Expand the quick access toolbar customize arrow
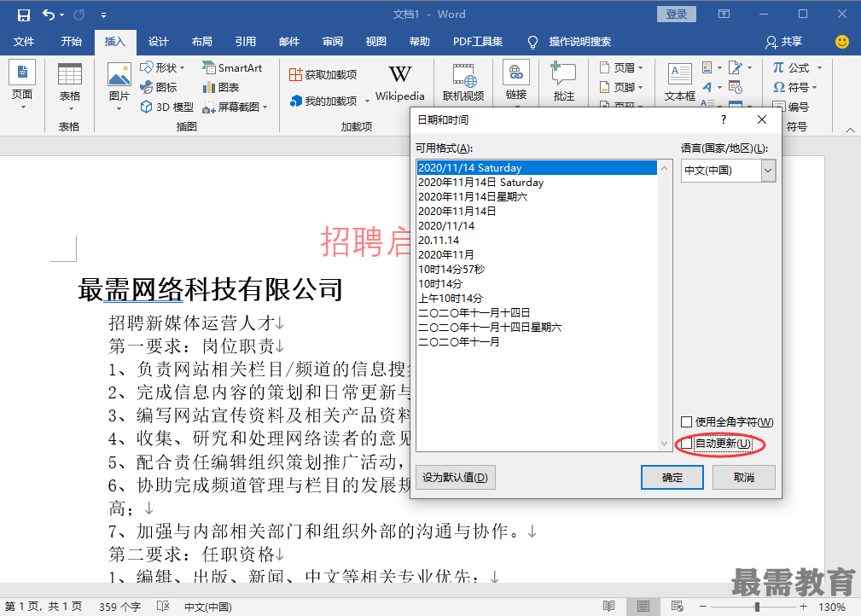Viewport: 861px width, 616px height. 104,15
